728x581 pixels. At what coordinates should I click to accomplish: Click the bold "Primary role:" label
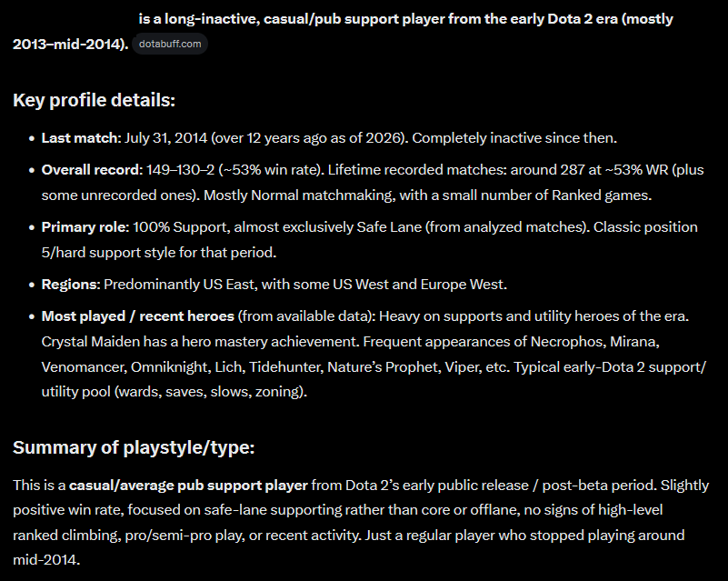click(85, 227)
